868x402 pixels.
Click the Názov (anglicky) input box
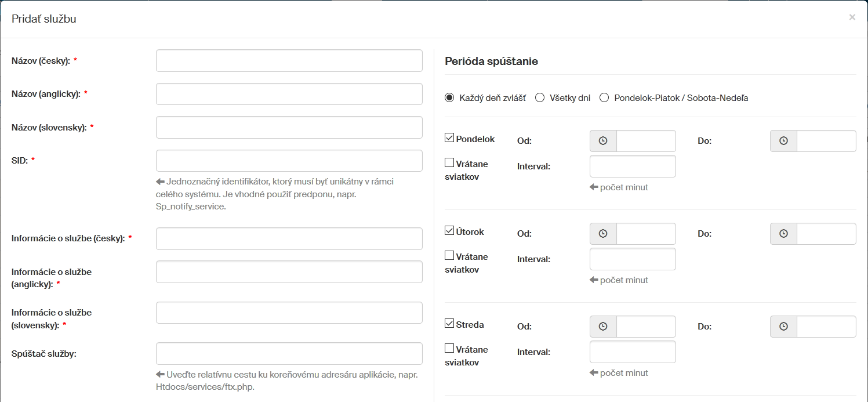(x=289, y=94)
